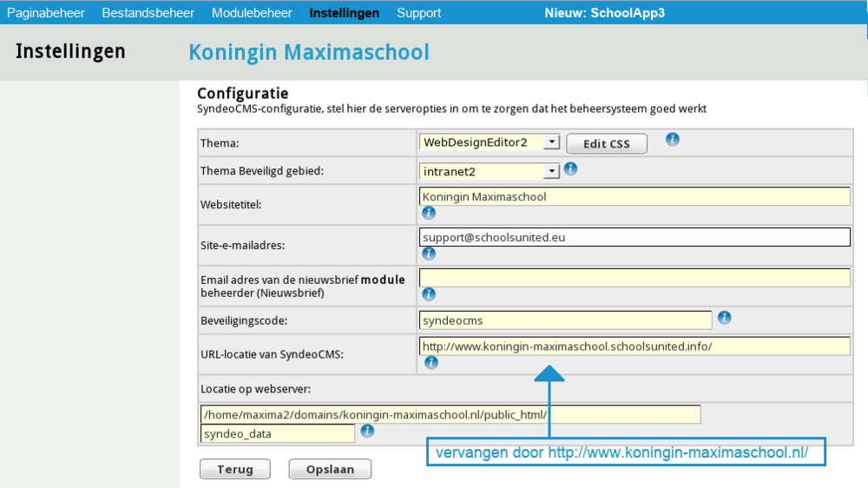Screen dimensions: 868x488
Task: Focus the empty newsletter email field
Action: pyautogui.click(x=635, y=278)
